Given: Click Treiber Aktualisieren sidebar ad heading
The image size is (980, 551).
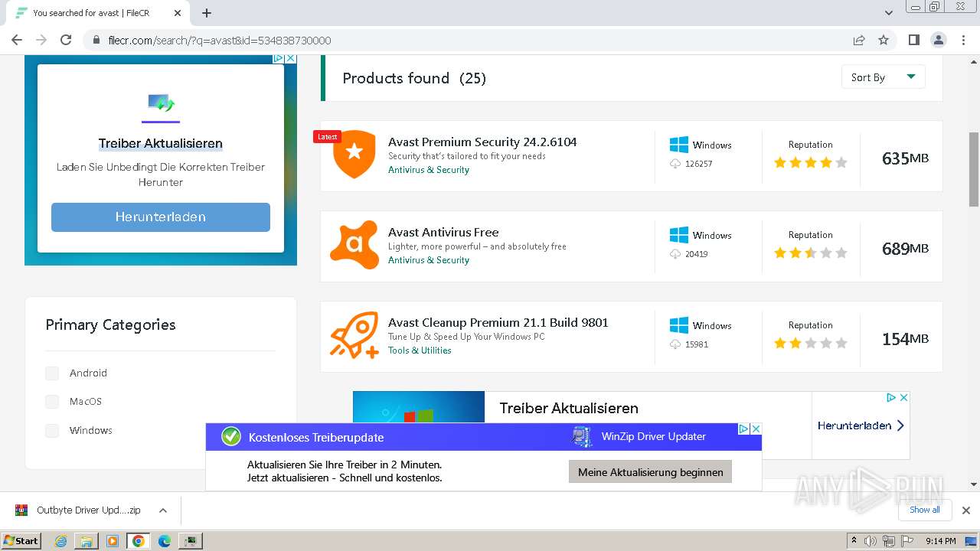Looking at the screenshot, I should (161, 143).
